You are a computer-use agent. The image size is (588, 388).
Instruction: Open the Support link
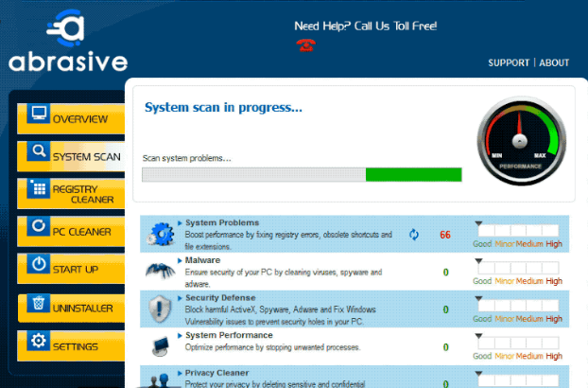[x=509, y=62]
